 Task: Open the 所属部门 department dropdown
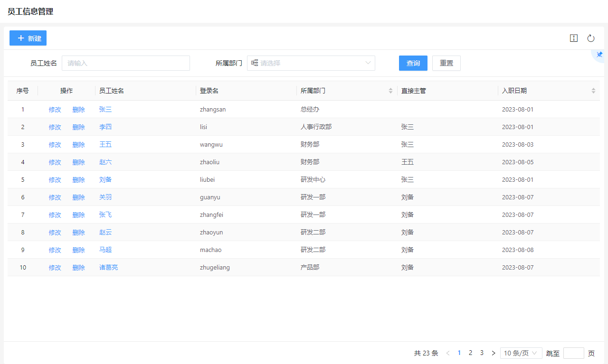pyautogui.click(x=311, y=63)
